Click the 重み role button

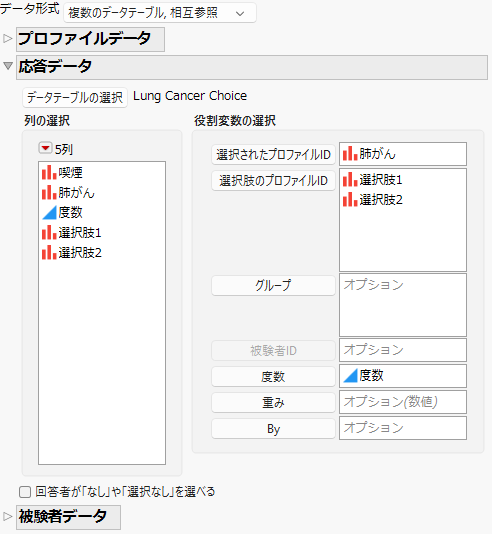pos(273,403)
